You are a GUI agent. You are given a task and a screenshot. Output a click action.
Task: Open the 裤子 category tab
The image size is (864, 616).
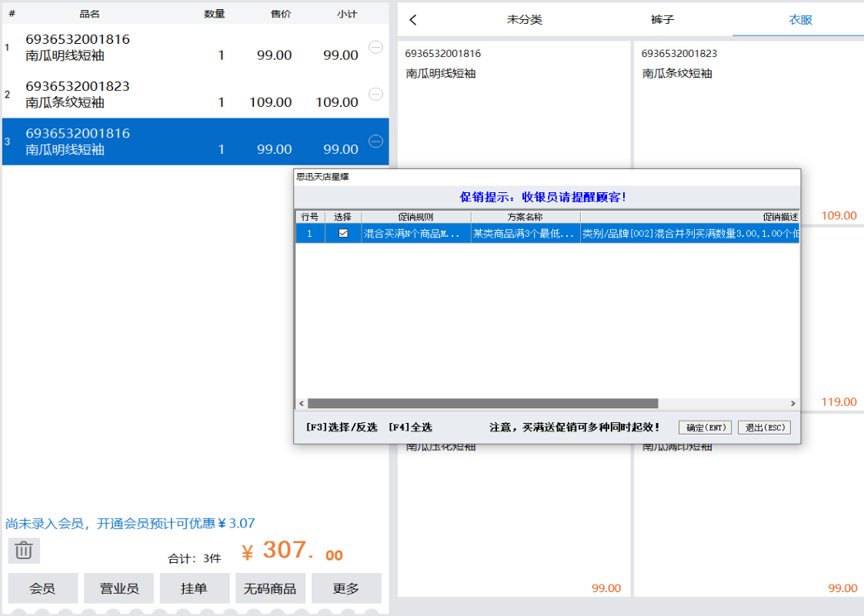tap(662, 20)
